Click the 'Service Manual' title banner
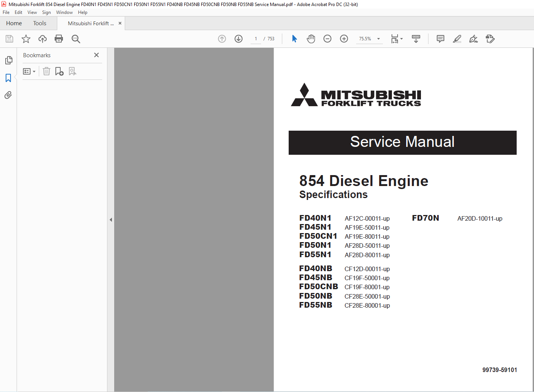The height and width of the screenshot is (392, 534). click(x=402, y=142)
